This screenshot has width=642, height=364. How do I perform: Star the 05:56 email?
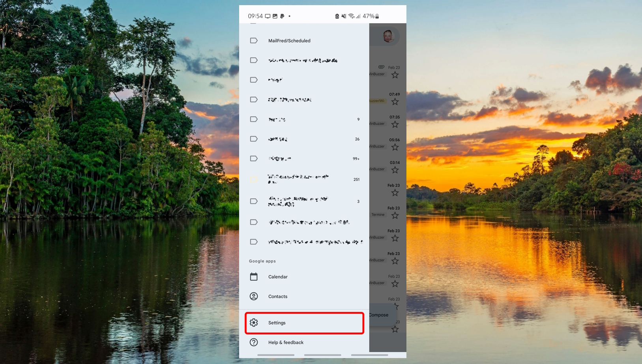395,147
